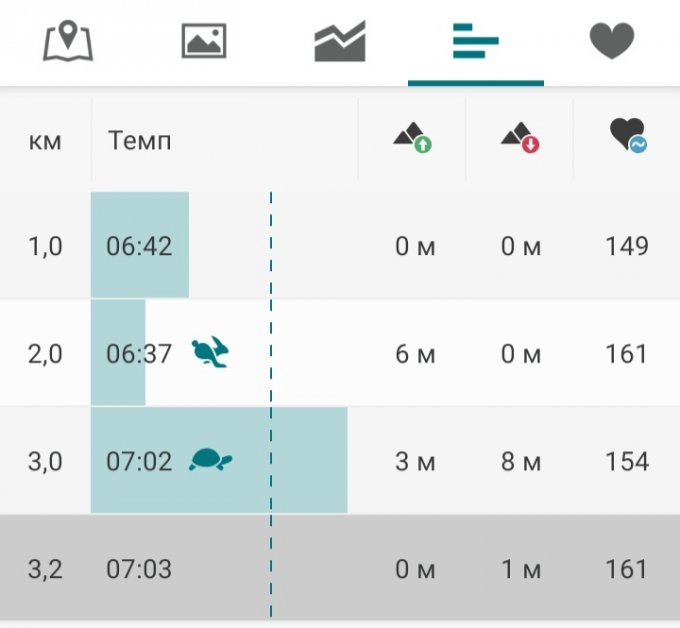
Task: Tap the 06:37 pace value
Action: pos(139,353)
